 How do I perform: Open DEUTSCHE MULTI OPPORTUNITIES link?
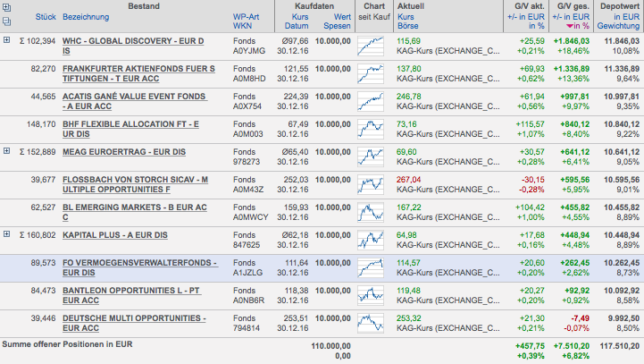(x=134, y=323)
